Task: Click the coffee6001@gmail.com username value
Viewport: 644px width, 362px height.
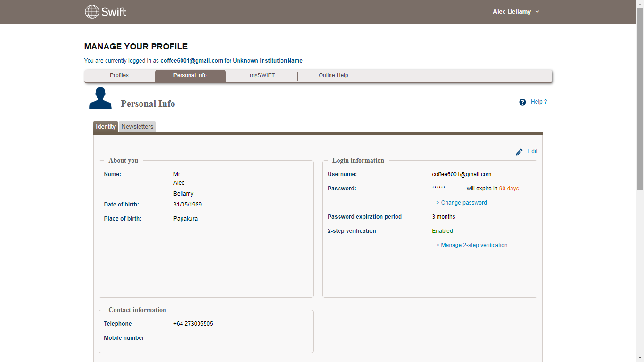Action: [462, 174]
